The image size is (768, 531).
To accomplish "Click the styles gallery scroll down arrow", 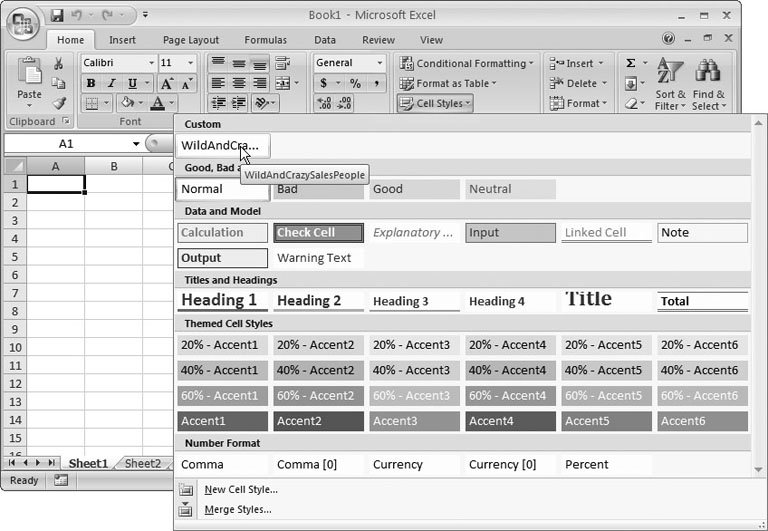I will (x=759, y=469).
